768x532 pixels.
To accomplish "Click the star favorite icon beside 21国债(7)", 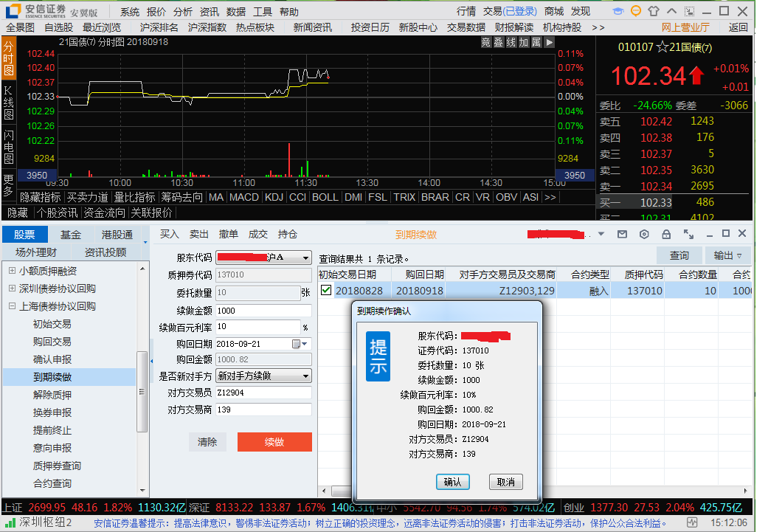I will pos(663,47).
